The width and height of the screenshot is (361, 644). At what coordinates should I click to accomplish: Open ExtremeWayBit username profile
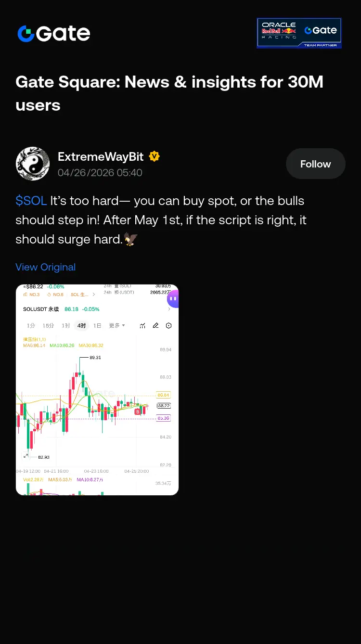101,156
